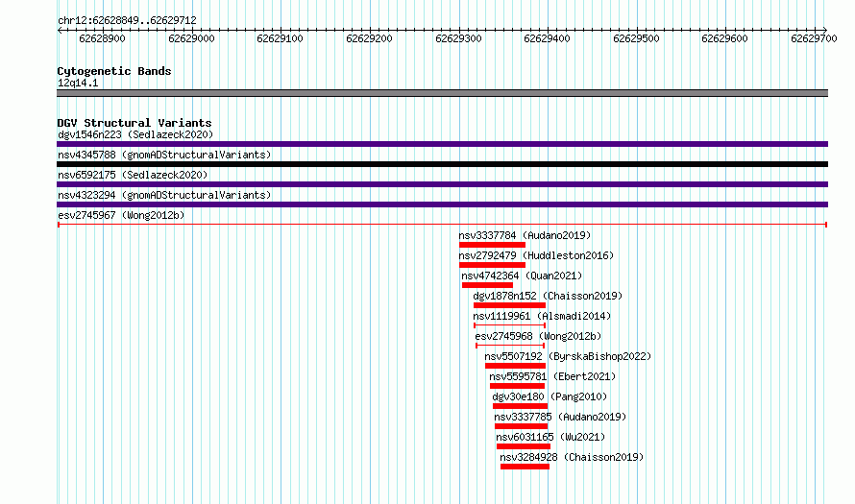Image resolution: width=855 pixels, height=504 pixels.
Task: Click the red bar under nsv3337785
Action: (x=522, y=426)
